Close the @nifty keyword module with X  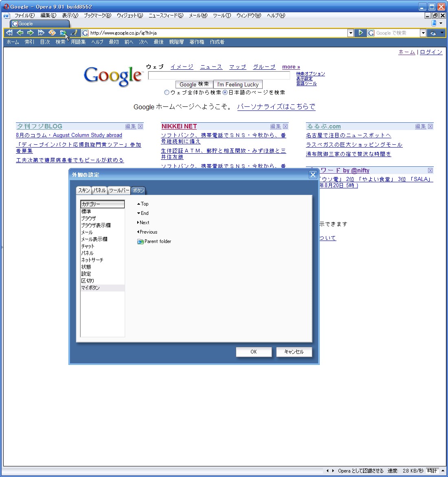430,170
